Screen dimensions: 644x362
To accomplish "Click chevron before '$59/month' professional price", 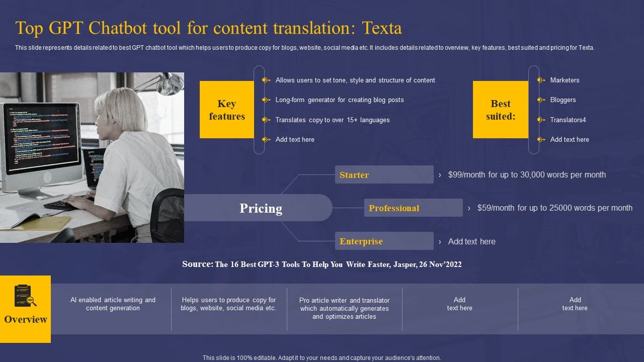I will point(469,208).
